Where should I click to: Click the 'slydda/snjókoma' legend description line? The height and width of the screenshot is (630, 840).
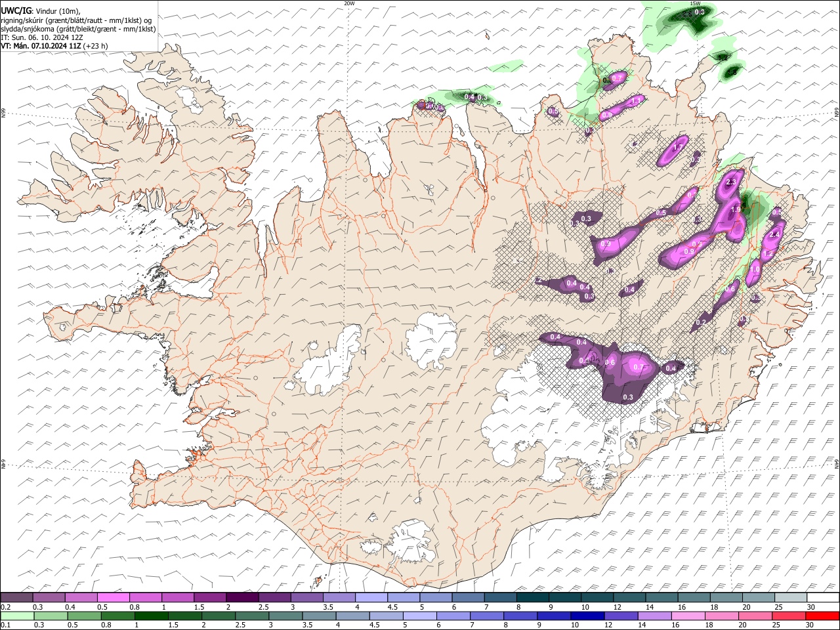(78, 29)
